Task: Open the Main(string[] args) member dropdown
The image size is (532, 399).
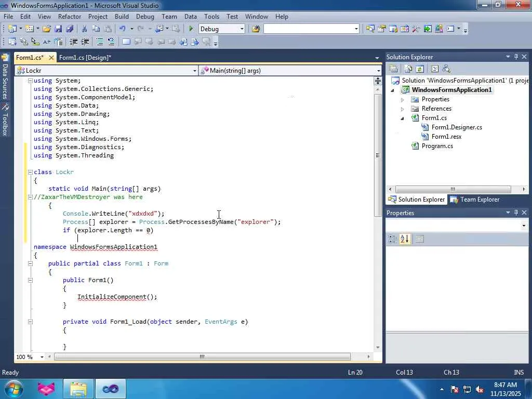Action: click(378, 71)
